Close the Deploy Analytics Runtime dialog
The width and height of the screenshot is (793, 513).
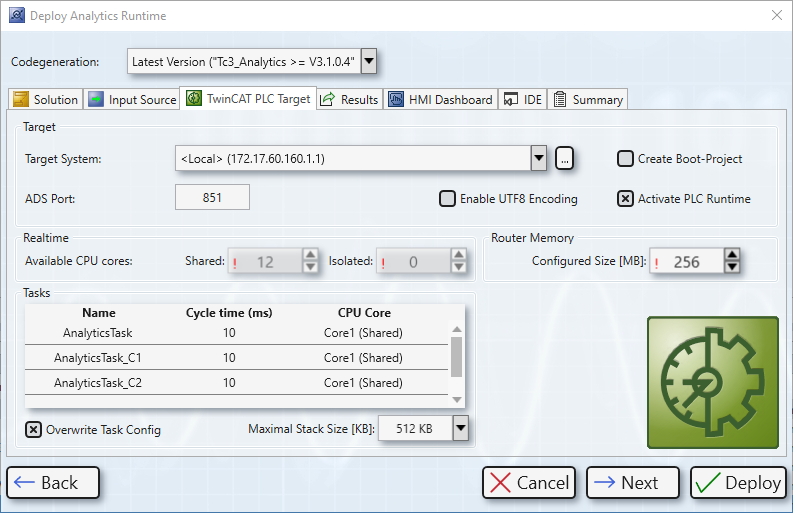777,15
